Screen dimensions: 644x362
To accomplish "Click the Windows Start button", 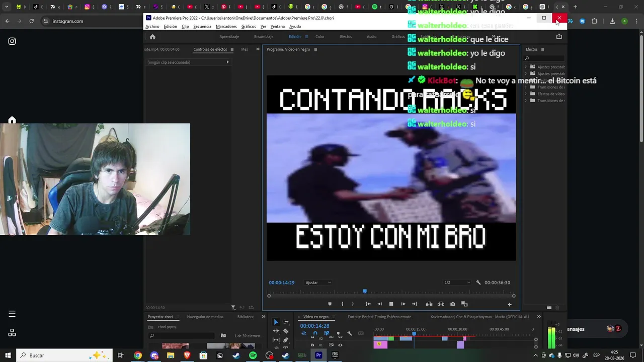I will [8, 355].
